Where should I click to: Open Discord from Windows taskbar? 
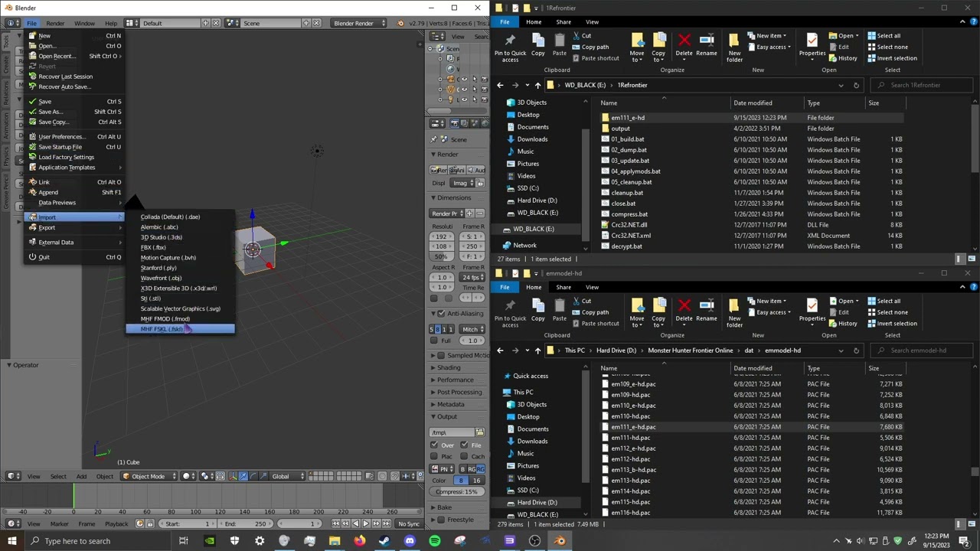pos(410,541)
